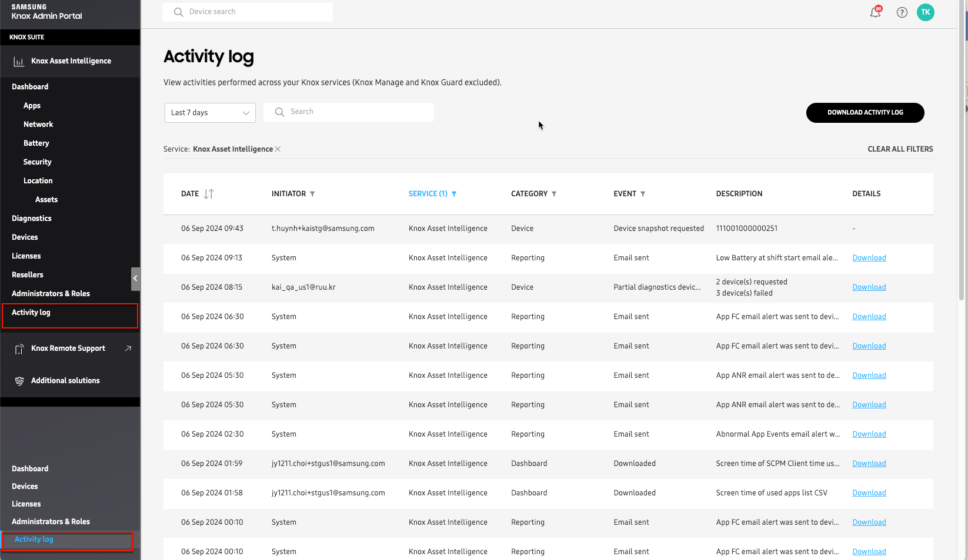
Task: Open Assets in the sidebar
Action: (x=46, y=200)
